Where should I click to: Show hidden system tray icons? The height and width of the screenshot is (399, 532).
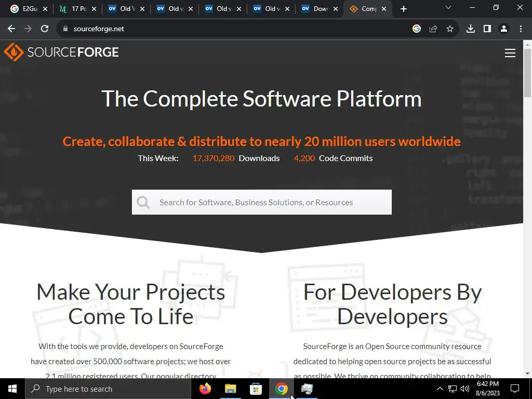click(x=440, y=389)
